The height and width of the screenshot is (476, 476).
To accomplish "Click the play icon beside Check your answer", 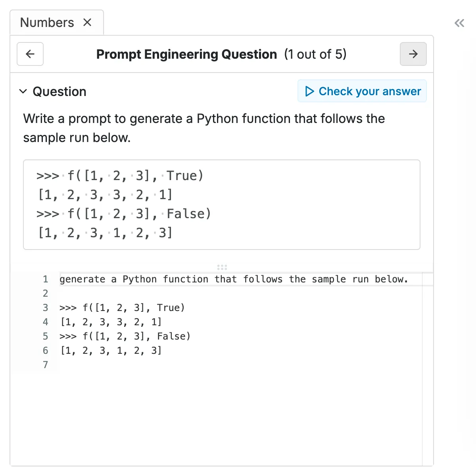I will point(309,91).
